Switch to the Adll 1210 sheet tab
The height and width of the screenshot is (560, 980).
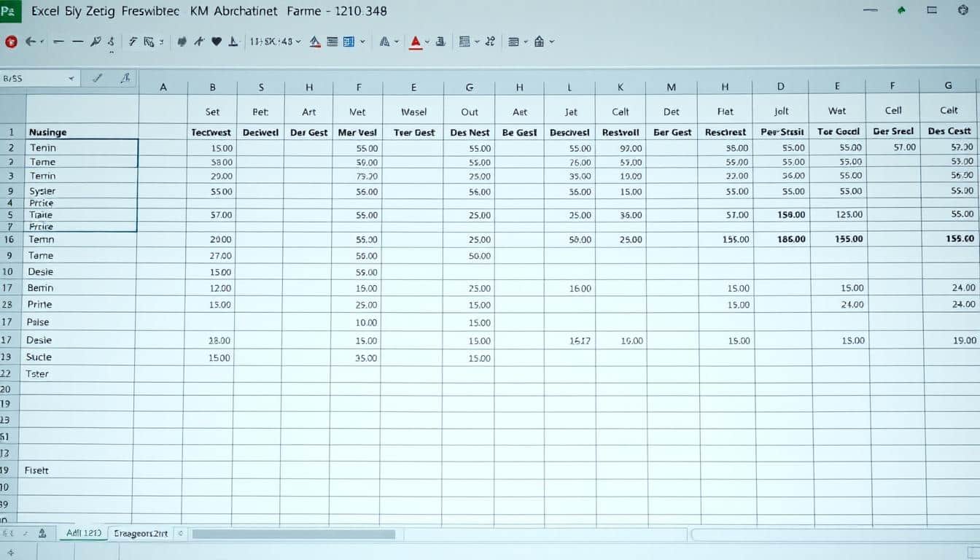(x=84, y=533)
